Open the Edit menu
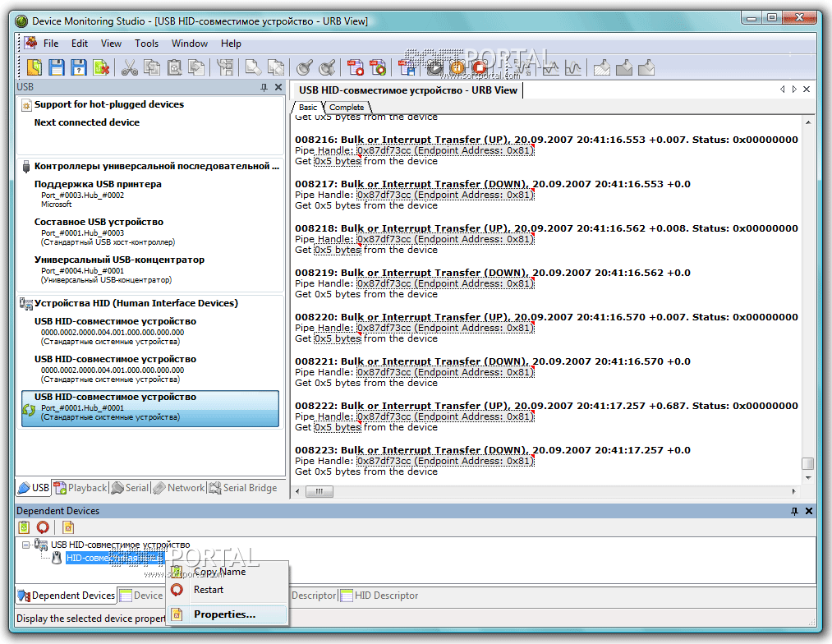832x644 pixels. [x=80, y=44]
